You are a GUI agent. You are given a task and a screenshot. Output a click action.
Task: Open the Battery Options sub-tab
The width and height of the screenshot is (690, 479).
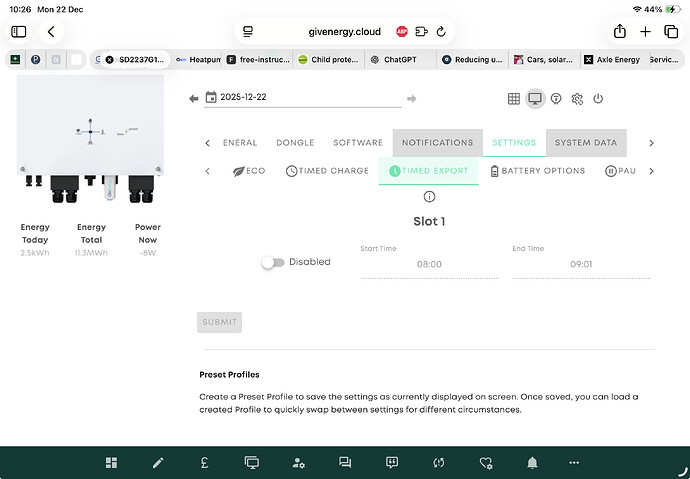[537, 171]
